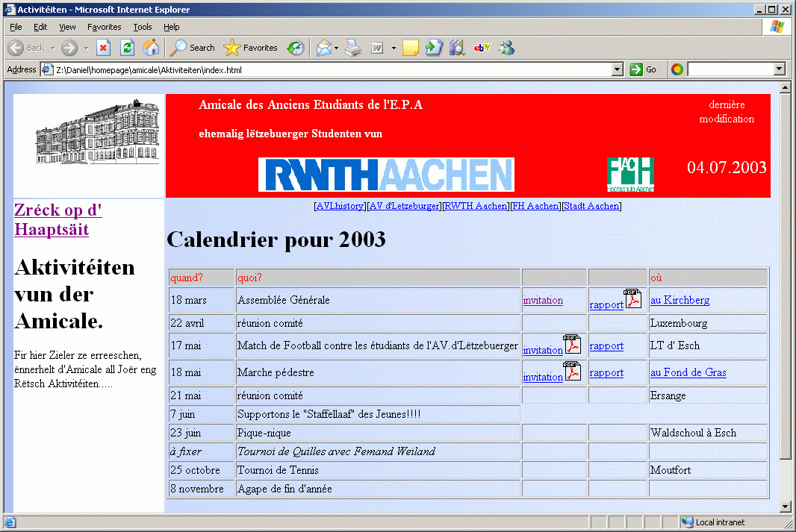Image resolution: width=796 pixels, height=532 pixels.
Task: Open the FH Aachen text link
Action: point(535,206)
